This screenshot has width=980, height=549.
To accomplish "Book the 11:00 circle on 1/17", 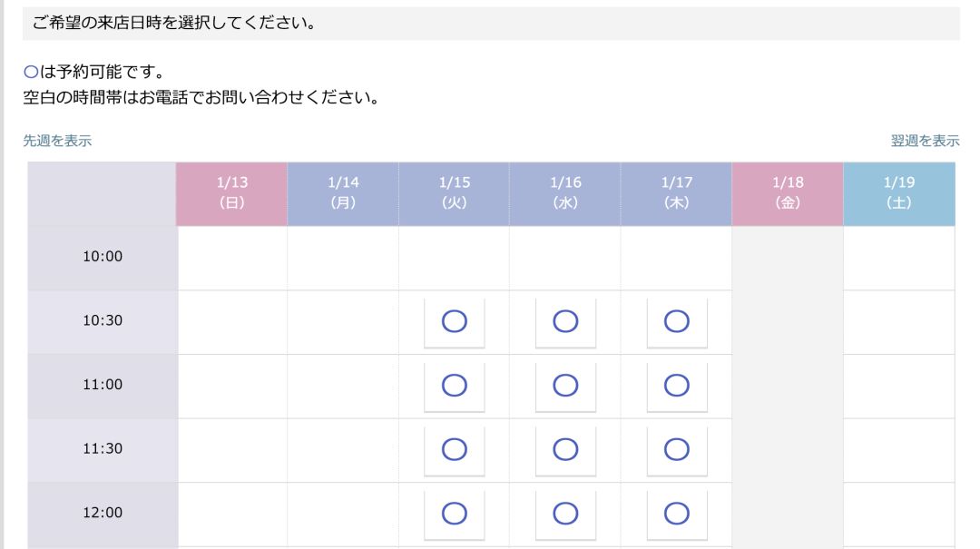I will click(x=677, y=386).
